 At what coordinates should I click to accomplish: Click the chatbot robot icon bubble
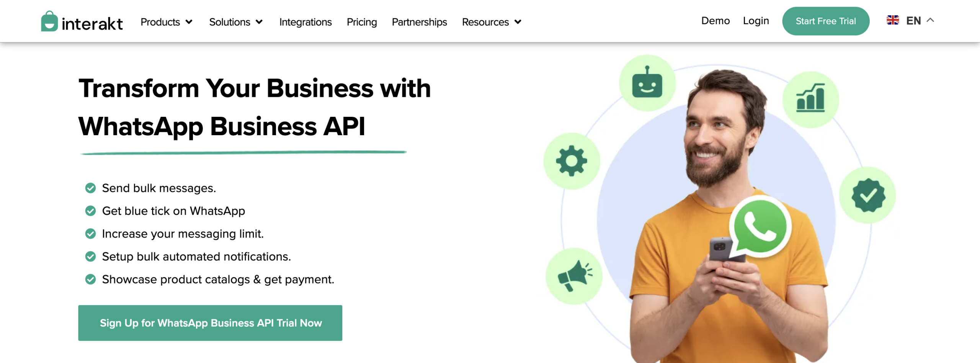pyautogui.click(x=647, y=83)
